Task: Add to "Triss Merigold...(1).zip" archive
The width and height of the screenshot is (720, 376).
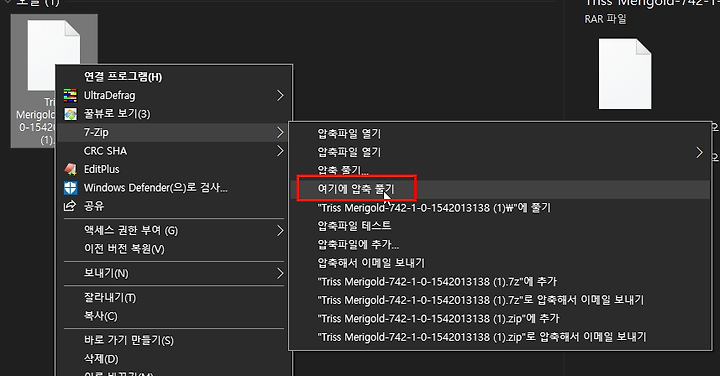Action: click(x=501, y=319)
